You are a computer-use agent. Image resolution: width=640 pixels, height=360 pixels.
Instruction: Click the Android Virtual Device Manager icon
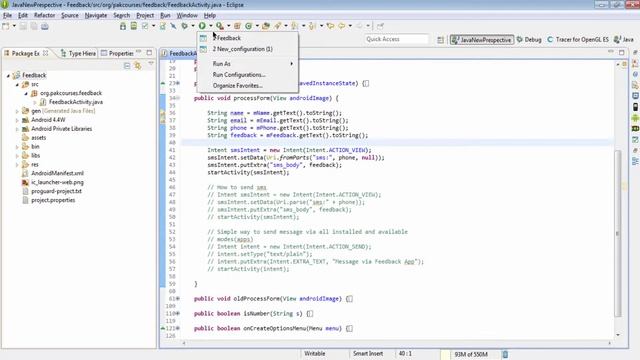(x=133, y=26)
